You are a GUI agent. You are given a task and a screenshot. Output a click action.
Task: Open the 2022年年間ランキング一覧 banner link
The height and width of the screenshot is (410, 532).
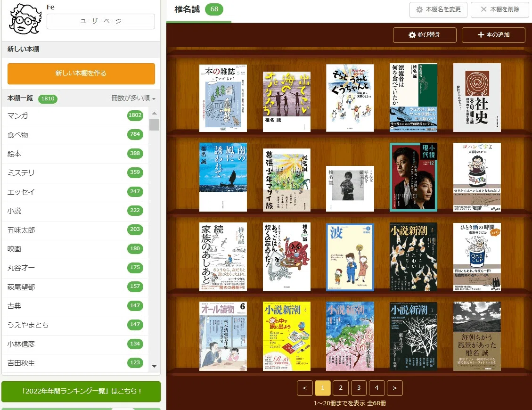[x=81, y=391]
